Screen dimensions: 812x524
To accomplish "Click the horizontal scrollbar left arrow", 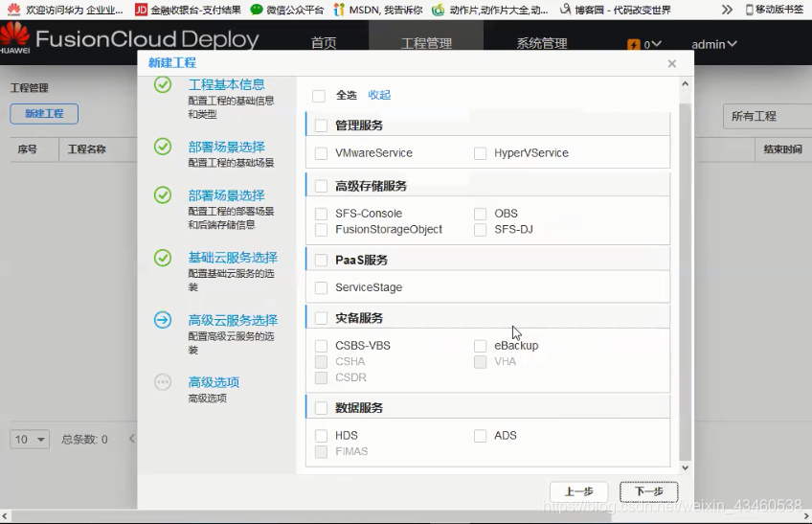I will click(5, 516).
